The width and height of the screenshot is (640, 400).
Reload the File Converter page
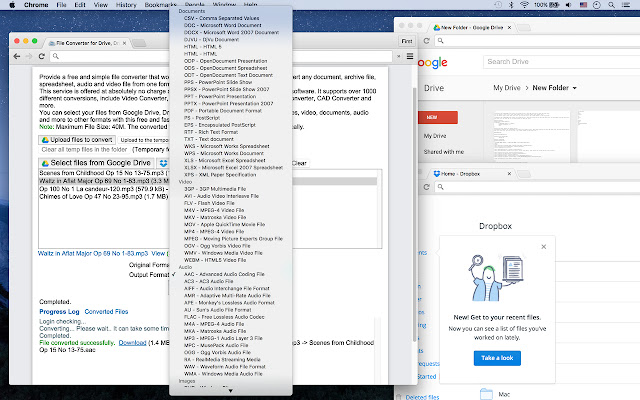(42, 56)
